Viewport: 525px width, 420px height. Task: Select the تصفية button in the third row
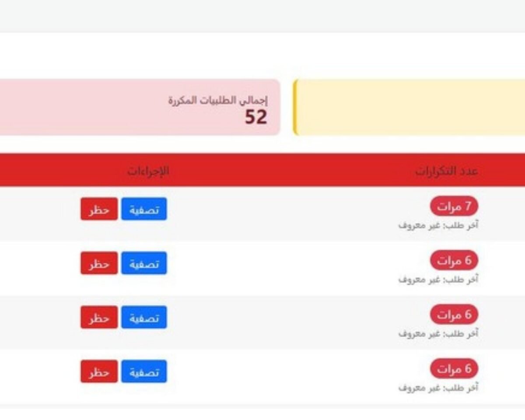(x=144, y=317)
